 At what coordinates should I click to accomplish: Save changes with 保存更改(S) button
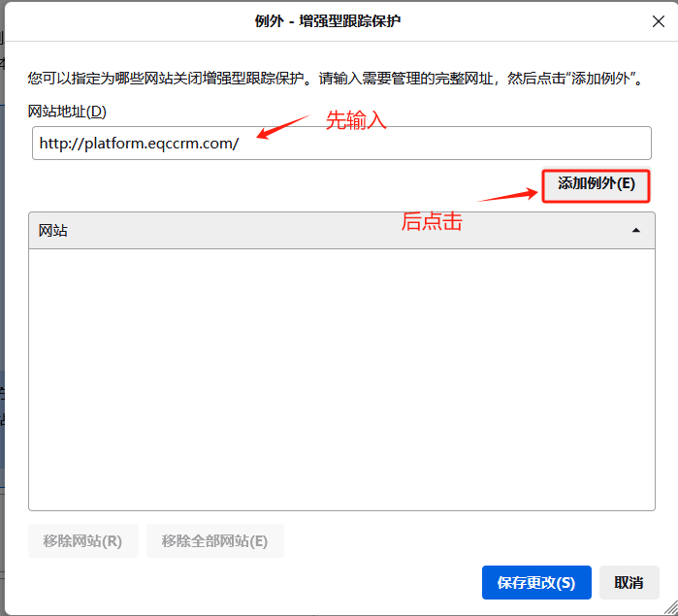pyautogui.click(x=536, y=582)
